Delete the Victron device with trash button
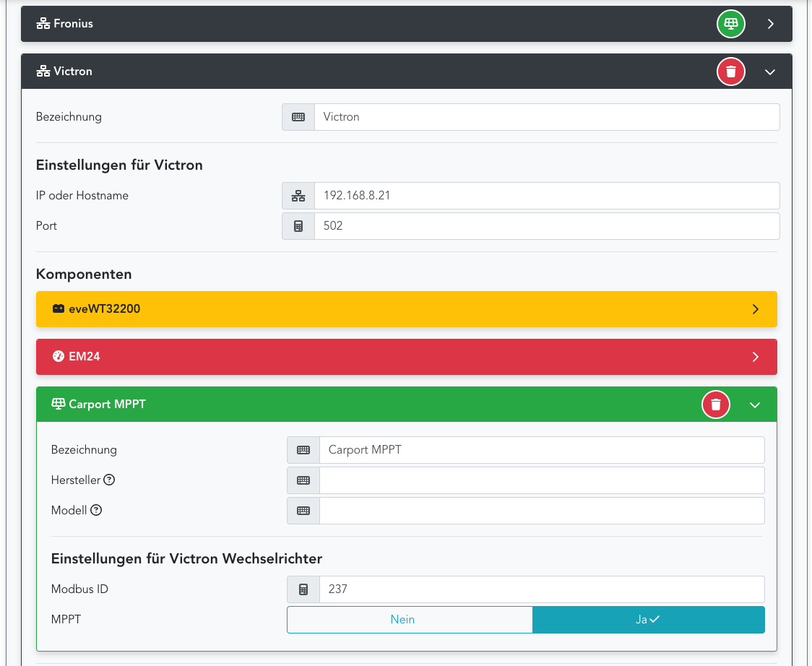Viewport: 812px width, 666px height. [730, 72]
